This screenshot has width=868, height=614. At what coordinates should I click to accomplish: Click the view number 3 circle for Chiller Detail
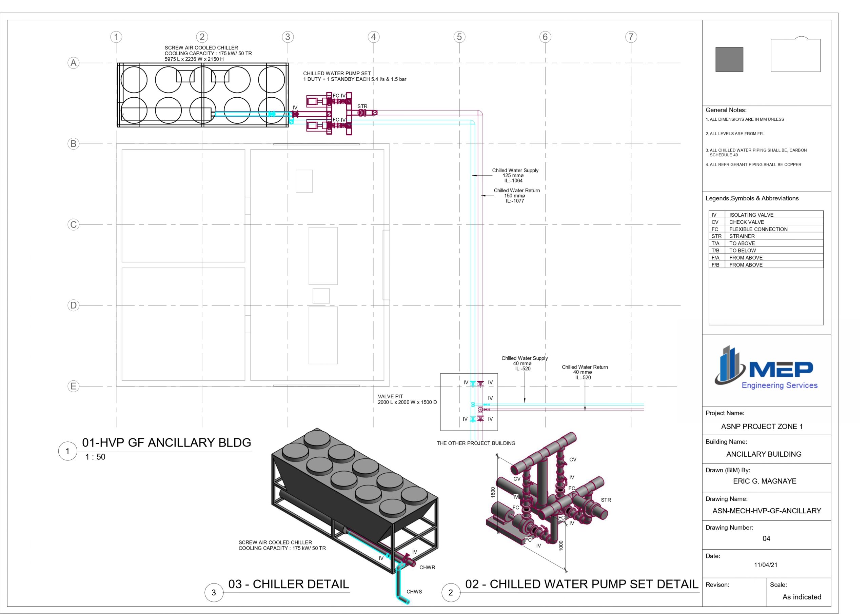click(214, 592)
